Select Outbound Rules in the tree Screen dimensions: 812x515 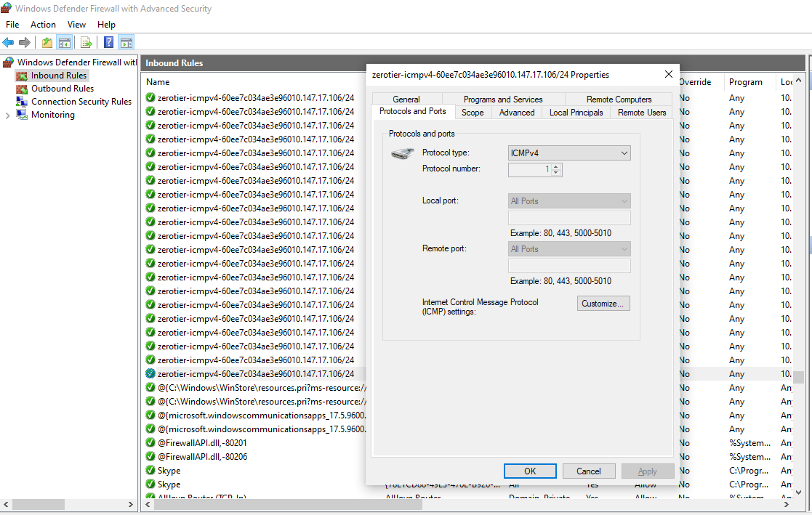pyautogui.click(x=62, y=89)
